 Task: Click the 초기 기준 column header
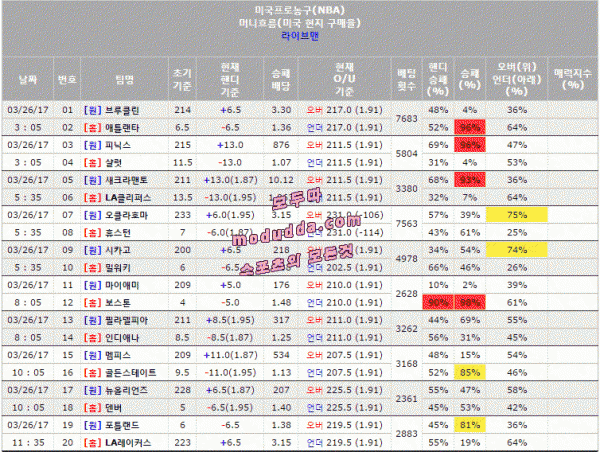[x=182, y=80]
